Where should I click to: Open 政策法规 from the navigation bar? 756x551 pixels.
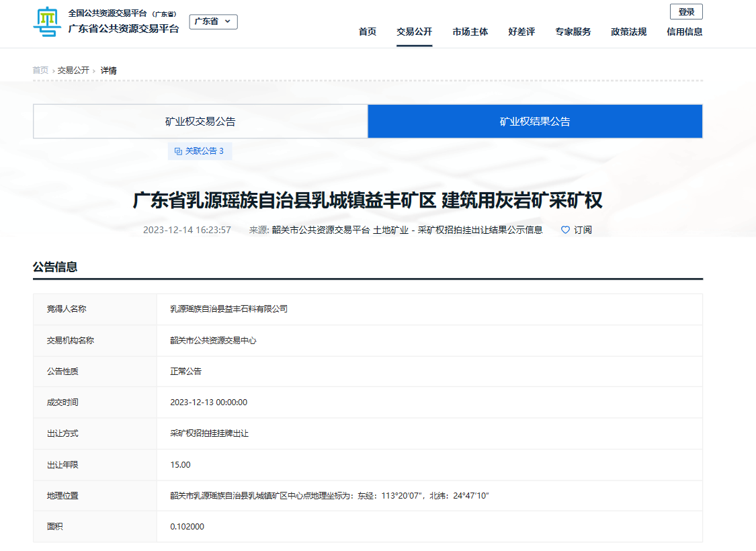tap(628, 32)
